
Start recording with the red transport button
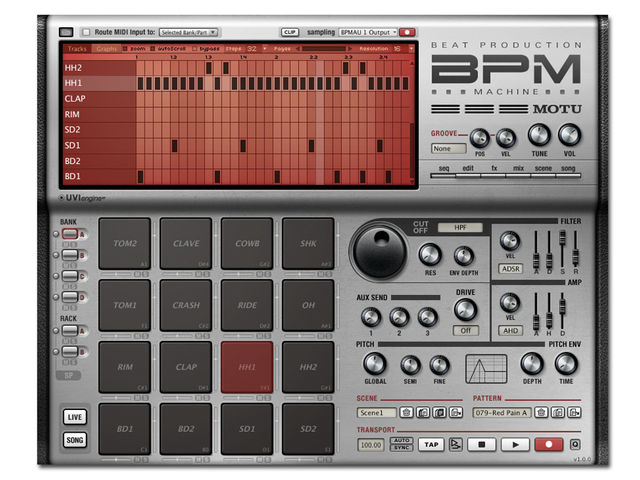coord(549,444)
